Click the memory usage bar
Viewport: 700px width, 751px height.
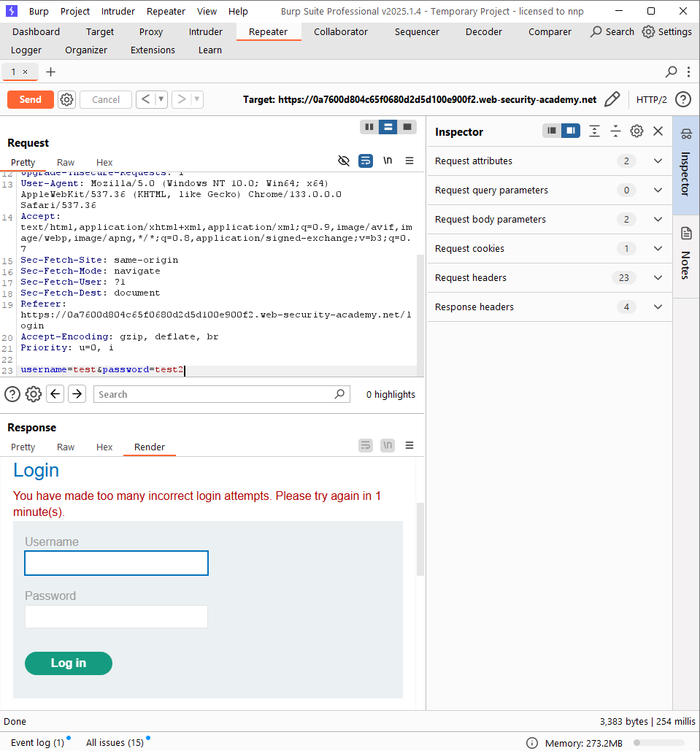pyautogui.click(x=659, y=743)
